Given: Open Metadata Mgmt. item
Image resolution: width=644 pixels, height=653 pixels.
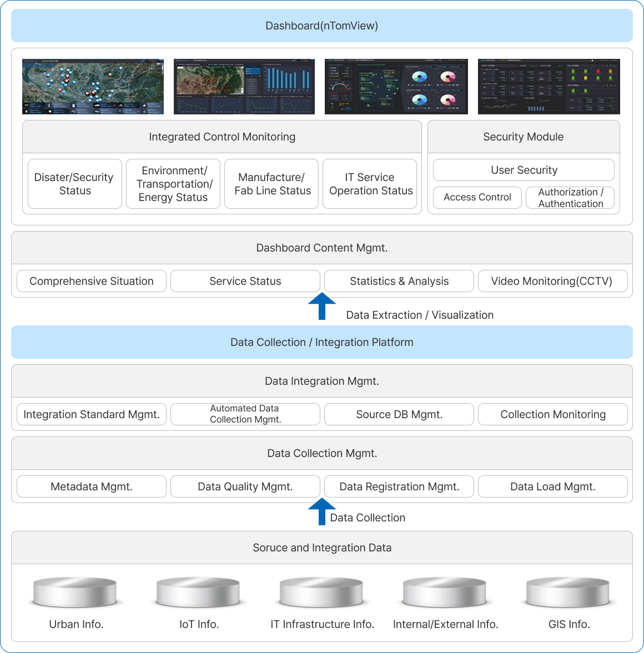Looking at the screenshot, I should [92, 486].
